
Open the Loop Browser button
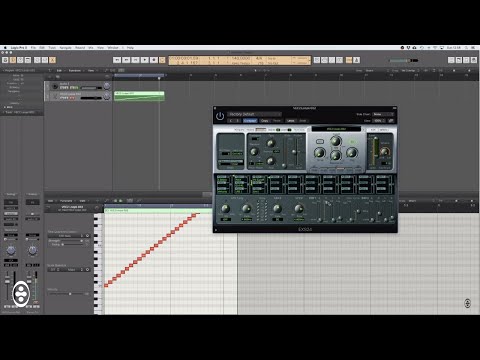[466, 60]
